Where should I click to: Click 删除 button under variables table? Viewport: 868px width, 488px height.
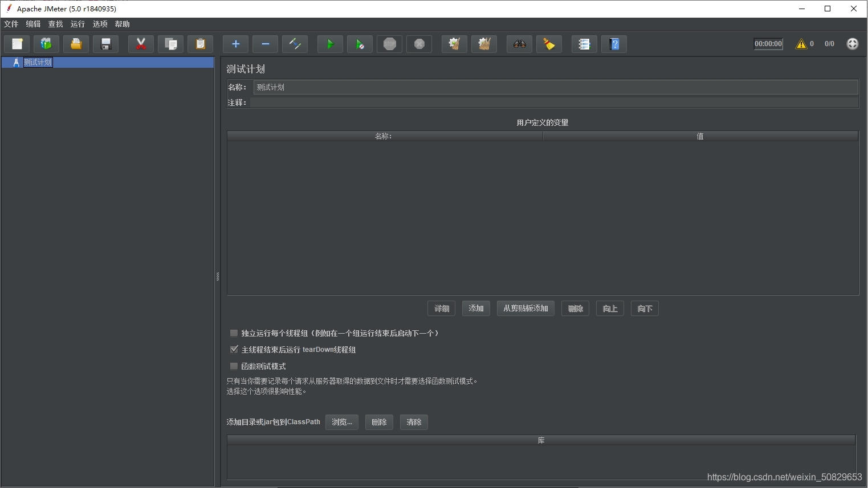(x=576, y=309)
